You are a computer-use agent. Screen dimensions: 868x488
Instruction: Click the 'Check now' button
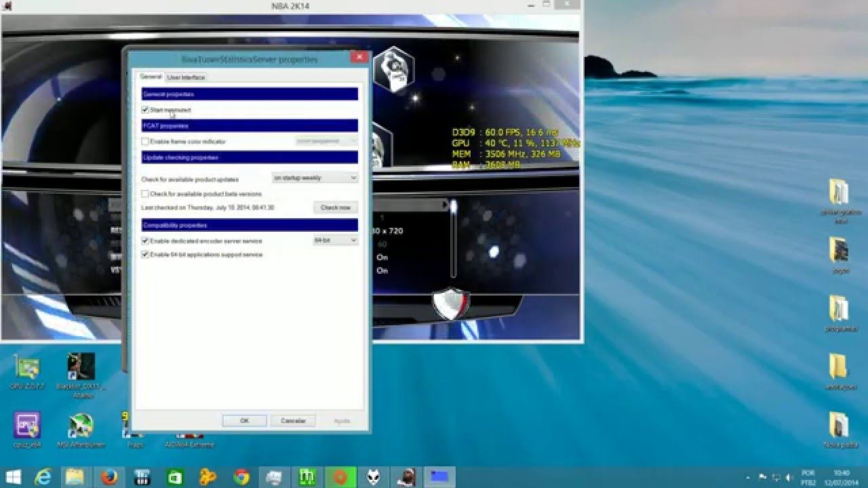[x=336, y=207]
